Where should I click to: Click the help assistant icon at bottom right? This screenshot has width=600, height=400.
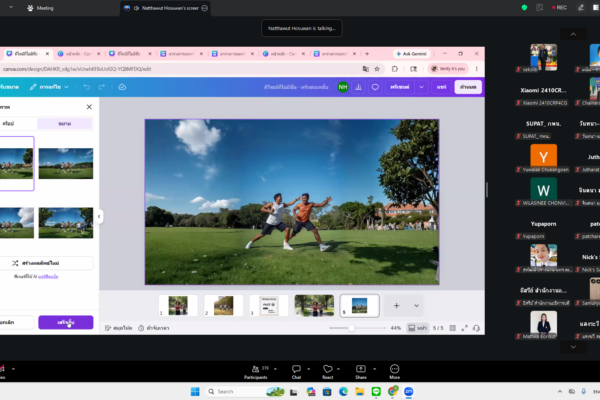pyautogui.click(x=476, y=328)
